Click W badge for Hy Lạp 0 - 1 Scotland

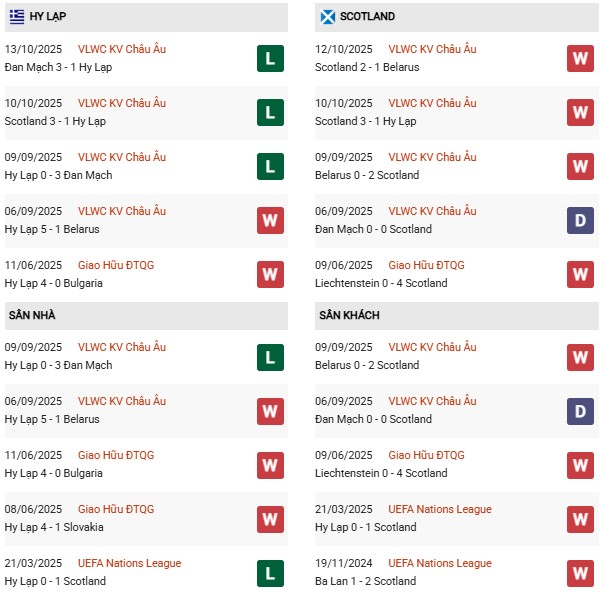coord(580,519)
